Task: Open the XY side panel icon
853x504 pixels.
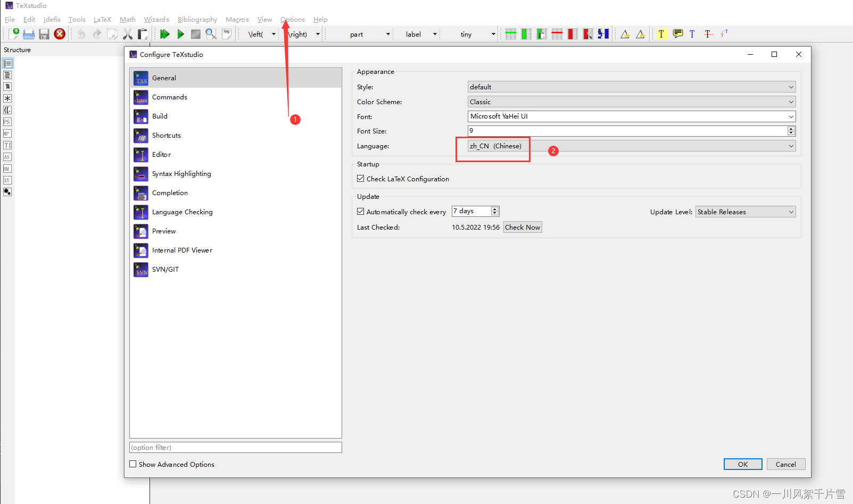Action: (7, 180)
